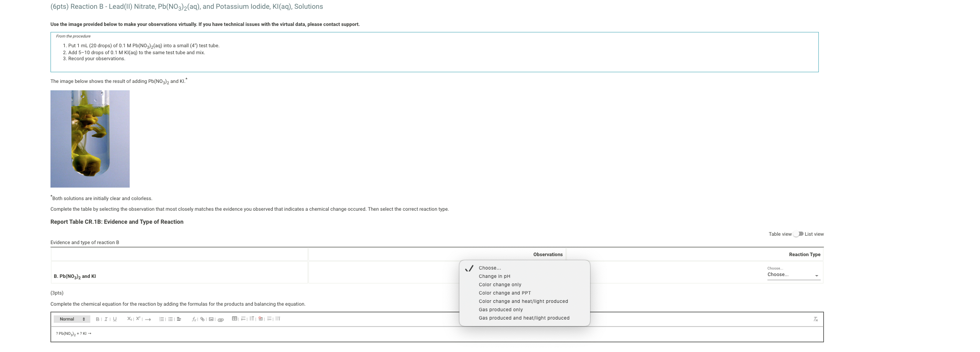This screenshot has height=352, width=980.
Task: Remove table column icon
Action: pos(278,319)
